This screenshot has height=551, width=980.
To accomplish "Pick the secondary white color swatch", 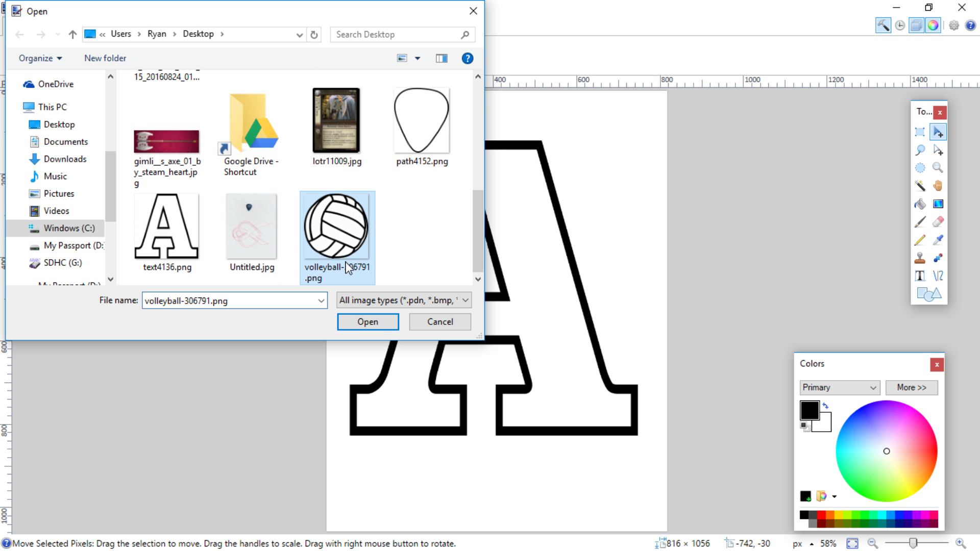I will (824, 424).
